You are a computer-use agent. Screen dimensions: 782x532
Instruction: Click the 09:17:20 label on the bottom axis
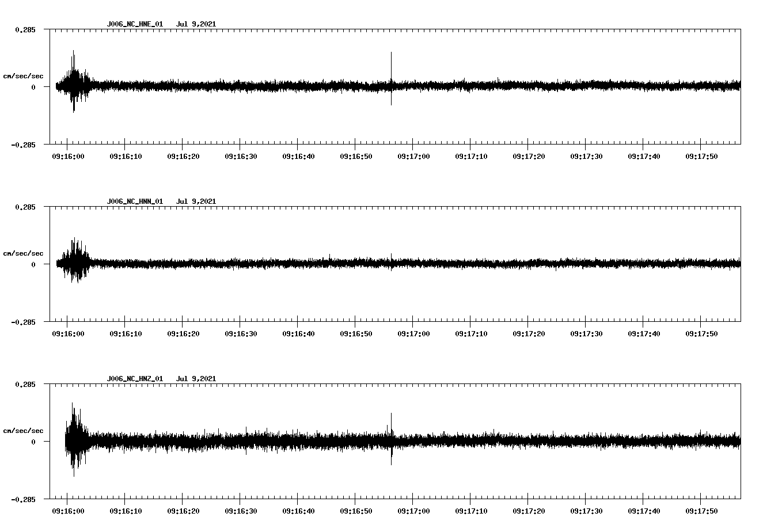(529, 510)
